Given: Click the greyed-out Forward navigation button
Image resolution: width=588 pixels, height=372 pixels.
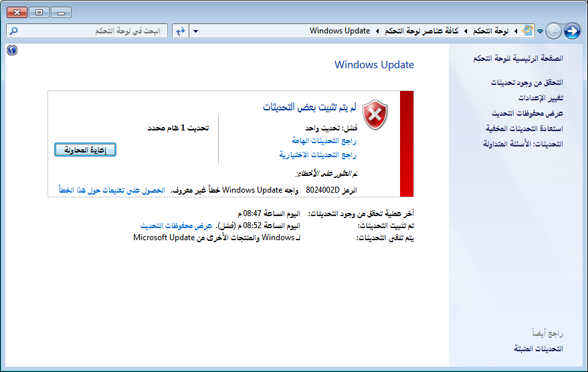Looking at the screenshot, I should click(x=554, y=31).
